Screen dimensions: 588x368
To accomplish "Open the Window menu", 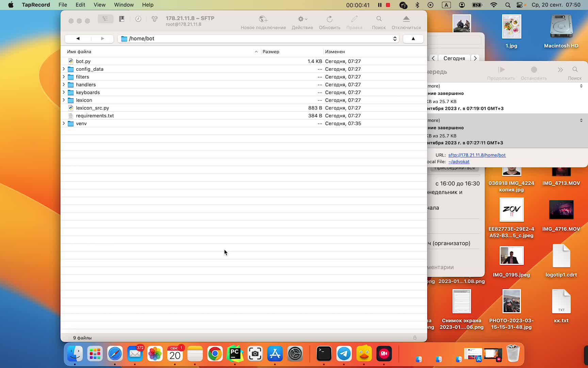I will coord(124,5).
